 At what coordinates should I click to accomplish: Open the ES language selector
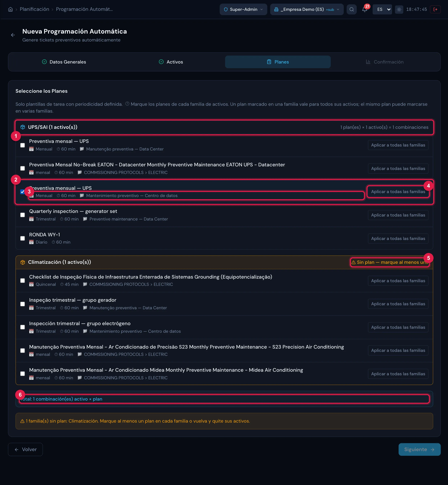382,9
